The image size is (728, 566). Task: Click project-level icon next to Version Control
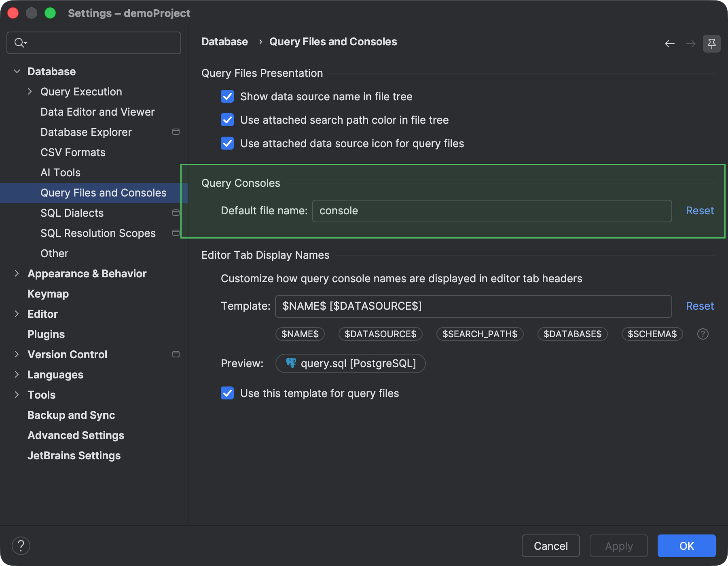coord(176,354)
